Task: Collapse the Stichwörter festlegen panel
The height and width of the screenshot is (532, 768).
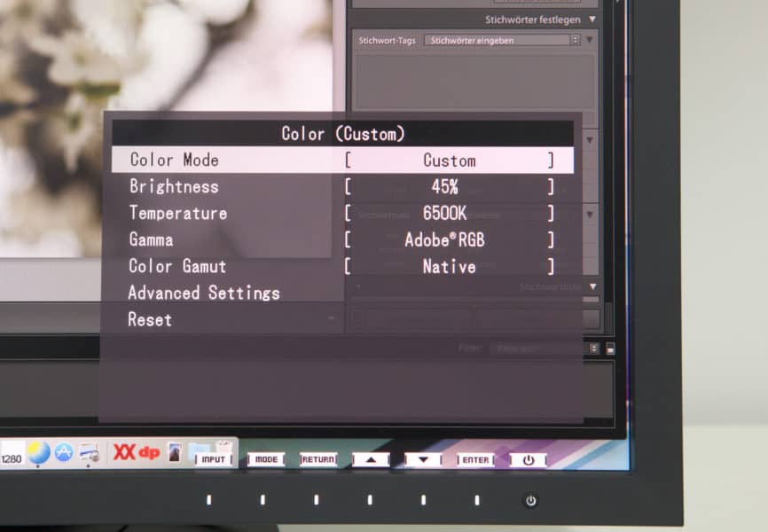Action: click(592, 19)
